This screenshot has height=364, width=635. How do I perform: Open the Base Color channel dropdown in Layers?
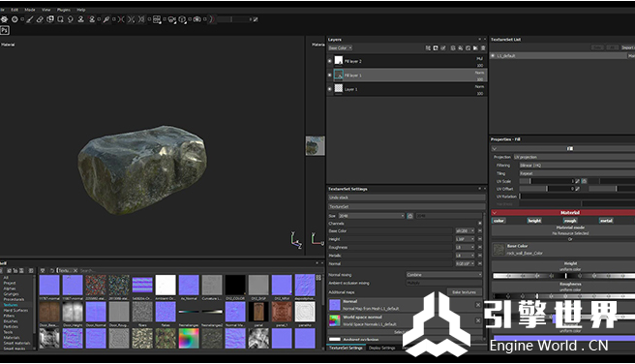click(340, 47)
